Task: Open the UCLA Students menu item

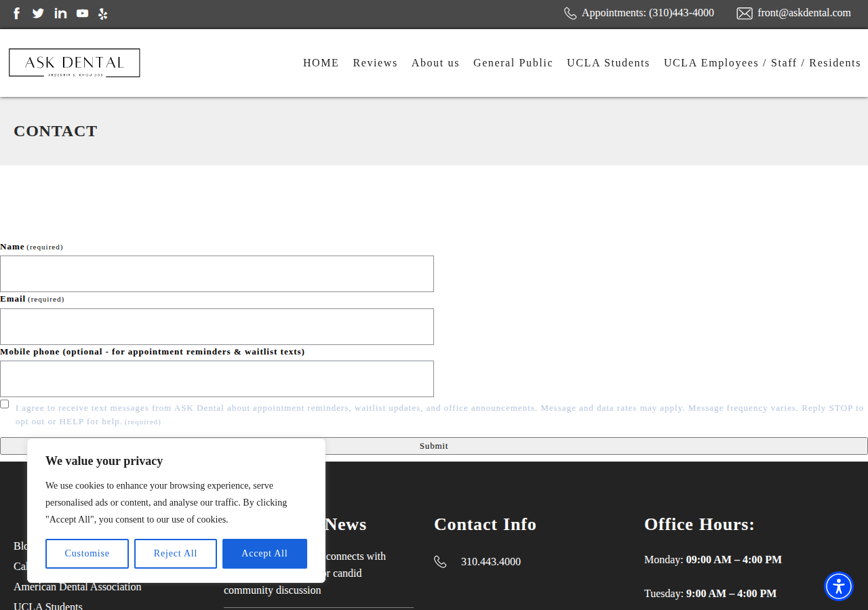Action: tap(608, 63)
